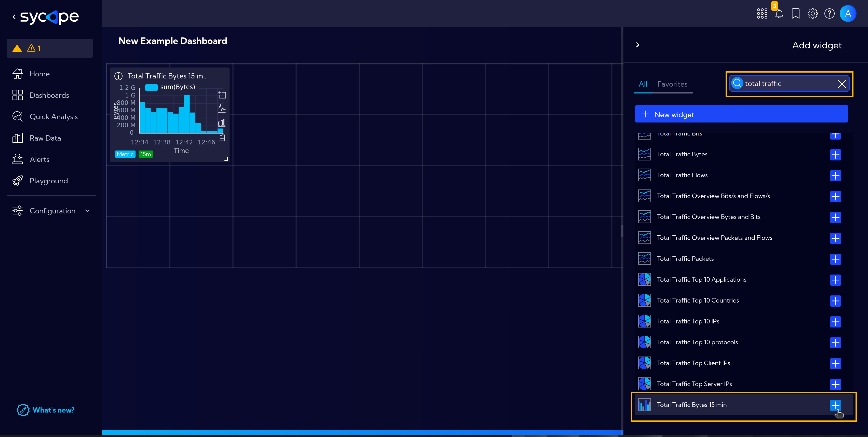Select Total Traffic Top 10 Countries text
This screenshot has height=437, width=868.
pos(698,301)
